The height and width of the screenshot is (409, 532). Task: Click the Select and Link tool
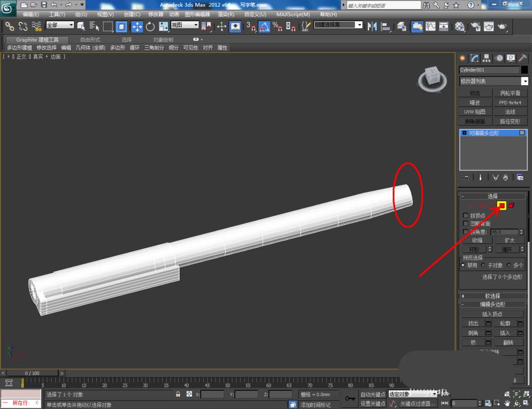click(x=10, y=26)
